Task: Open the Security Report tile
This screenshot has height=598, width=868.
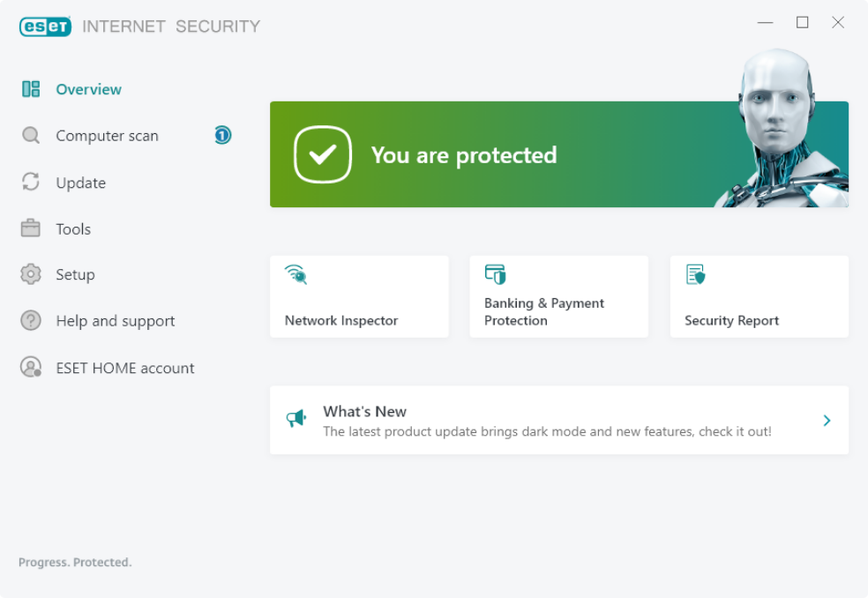Action: tap(759, 296)
